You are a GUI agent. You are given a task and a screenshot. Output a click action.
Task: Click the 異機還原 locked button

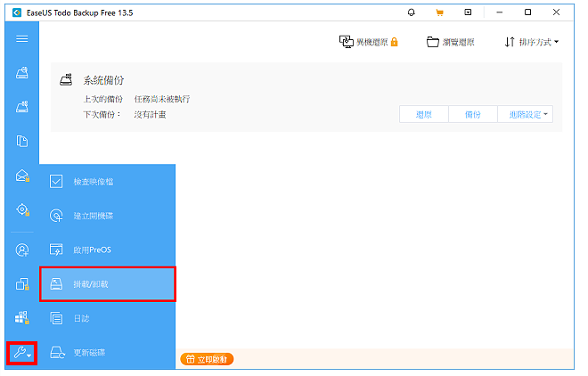369,42
